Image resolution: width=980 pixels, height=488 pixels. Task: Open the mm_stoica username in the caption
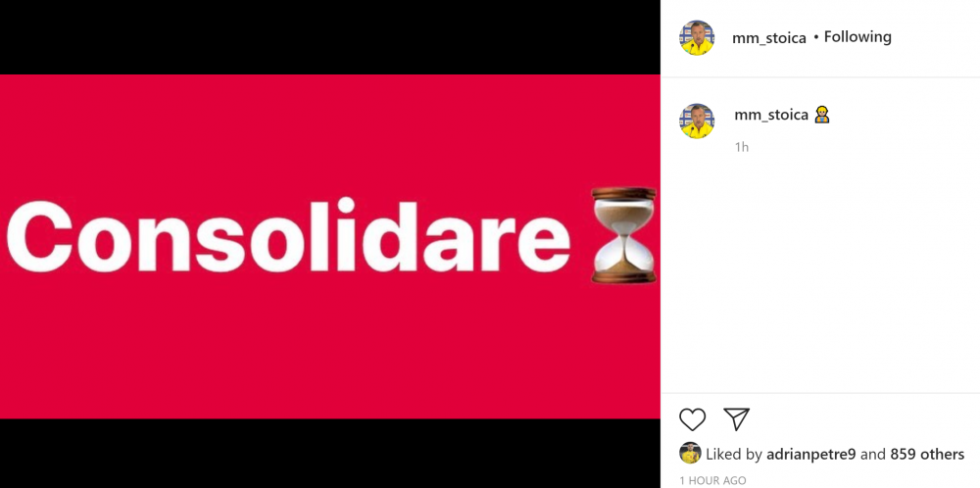(772, 115)
